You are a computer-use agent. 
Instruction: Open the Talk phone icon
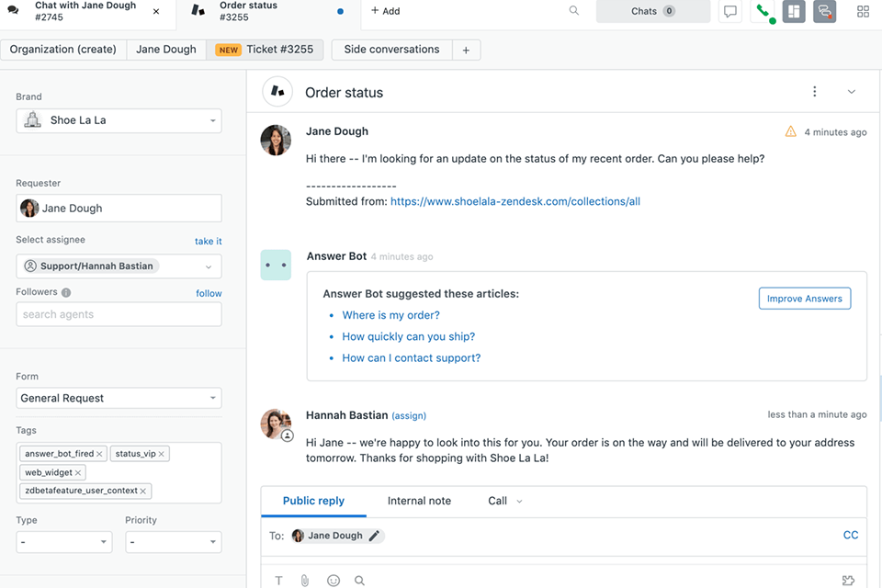(x=763, y=11)
